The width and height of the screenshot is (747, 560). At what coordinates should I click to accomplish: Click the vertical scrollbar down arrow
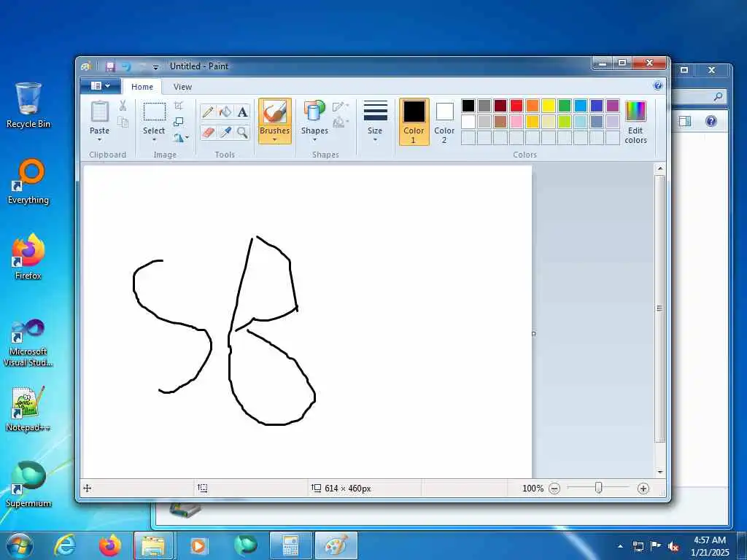click(659, 472)
